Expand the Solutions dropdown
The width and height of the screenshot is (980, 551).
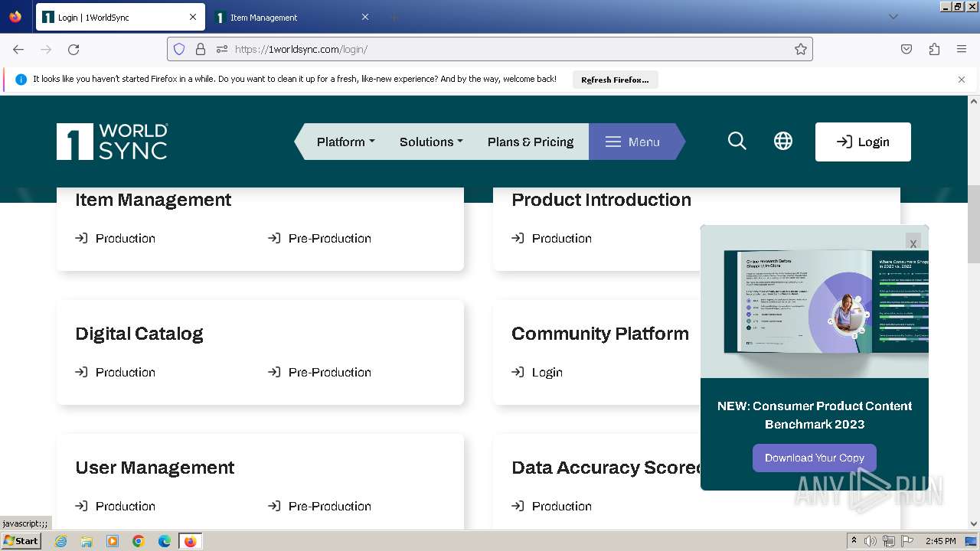[431, 142]
